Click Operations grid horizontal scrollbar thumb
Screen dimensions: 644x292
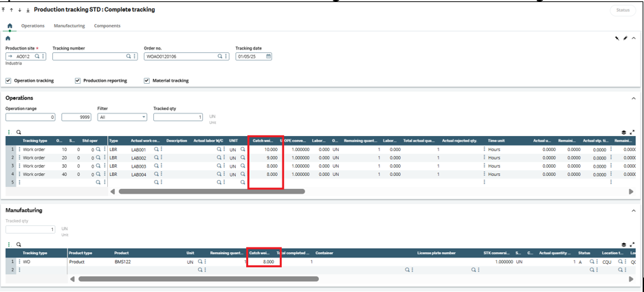click(x=212, y=192)
